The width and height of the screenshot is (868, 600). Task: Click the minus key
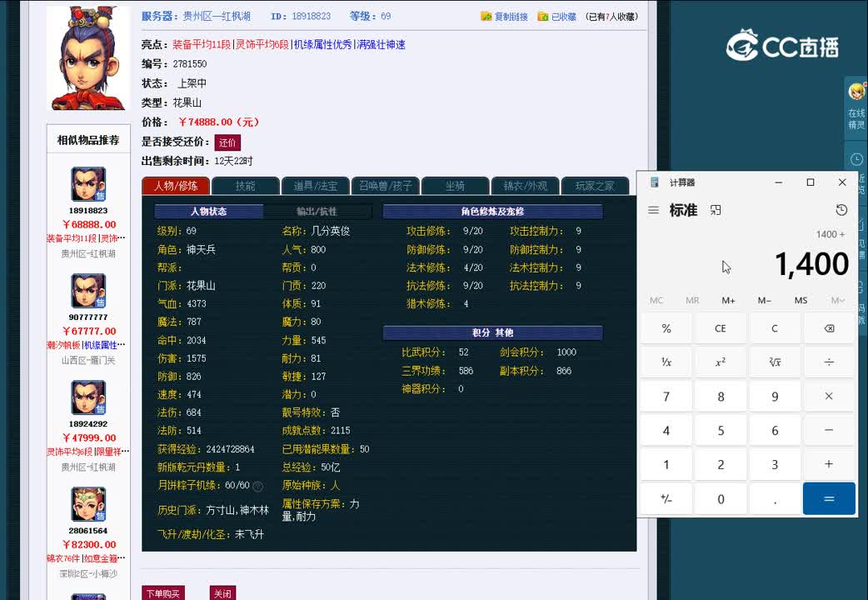[x=829, y=431]
